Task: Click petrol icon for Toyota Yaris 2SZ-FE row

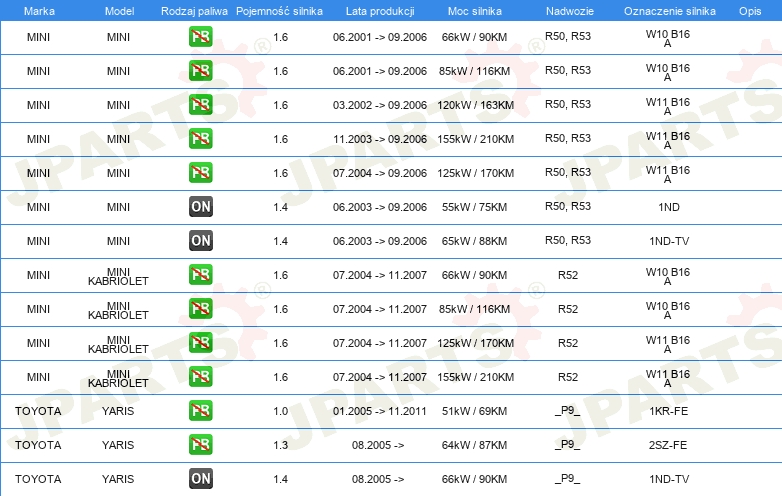Action: pyautogui.click(x=200, y=445)
